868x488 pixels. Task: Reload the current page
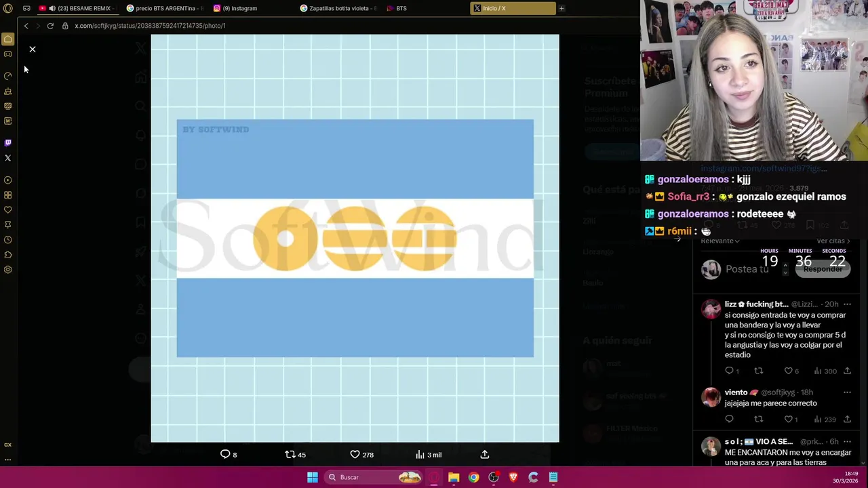coord(50,26)
